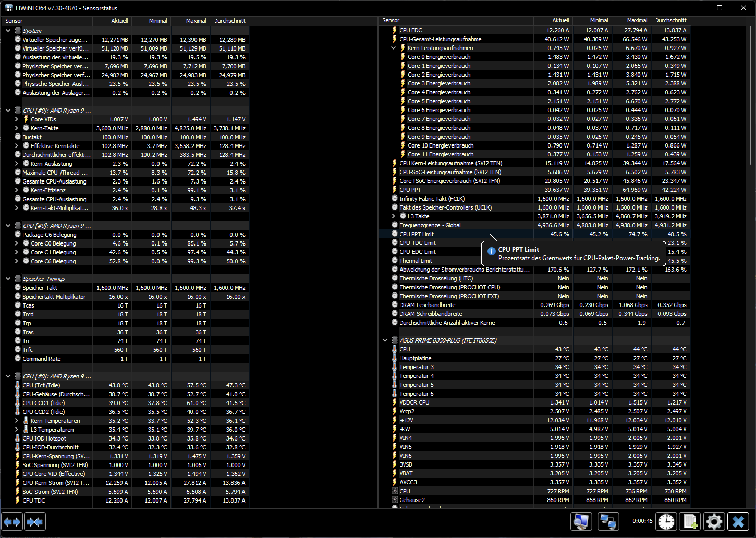Select the Infinity Fabric Takt (FCLK) row
This screenshot has width=756, height=538.
point(534,199)
